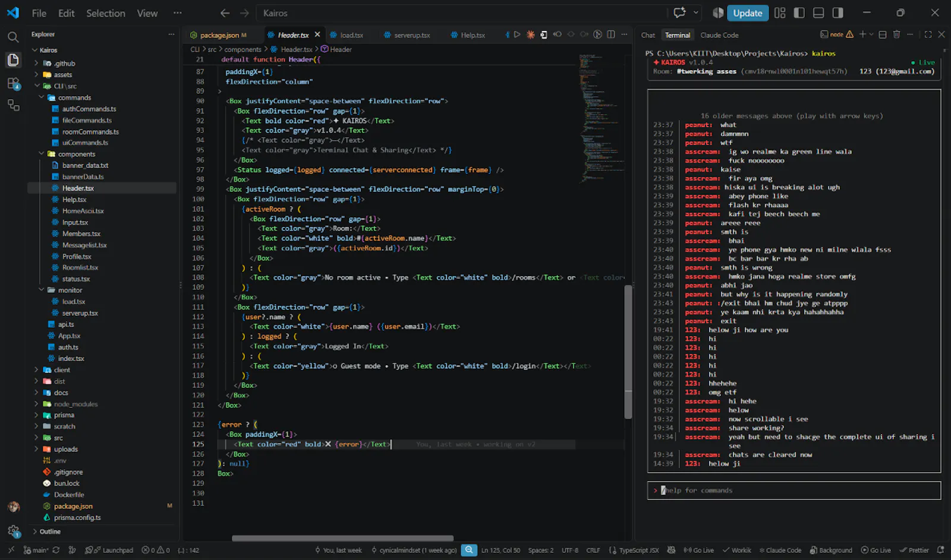Open the new terminal profile dropdown
Viewport: 951px width, 560px height.
click(871, 34)
